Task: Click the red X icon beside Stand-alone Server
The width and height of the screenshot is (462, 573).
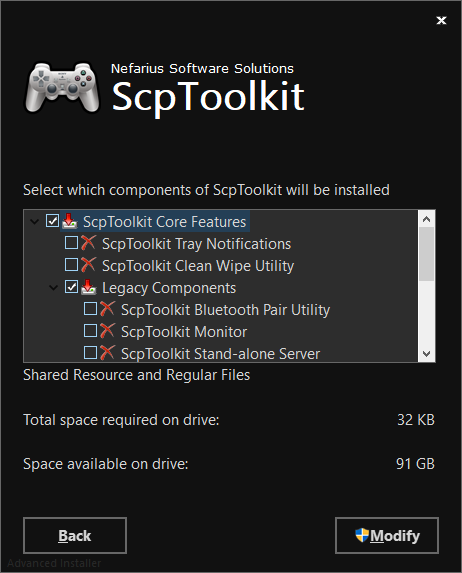Action: click(107, 353)
